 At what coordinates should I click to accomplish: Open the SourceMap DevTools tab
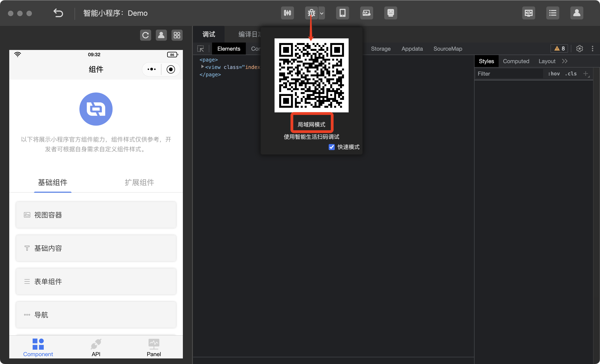coord(448,49)
